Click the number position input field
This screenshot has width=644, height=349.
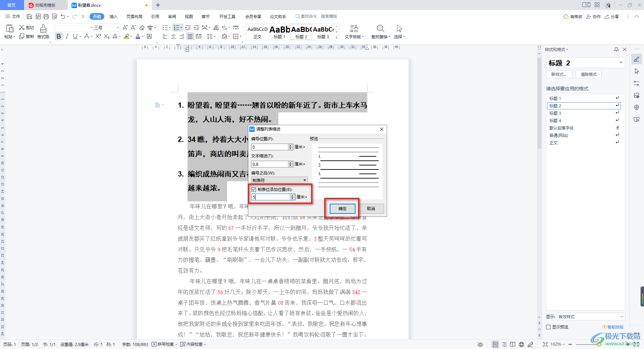click(x=270, y=147)
